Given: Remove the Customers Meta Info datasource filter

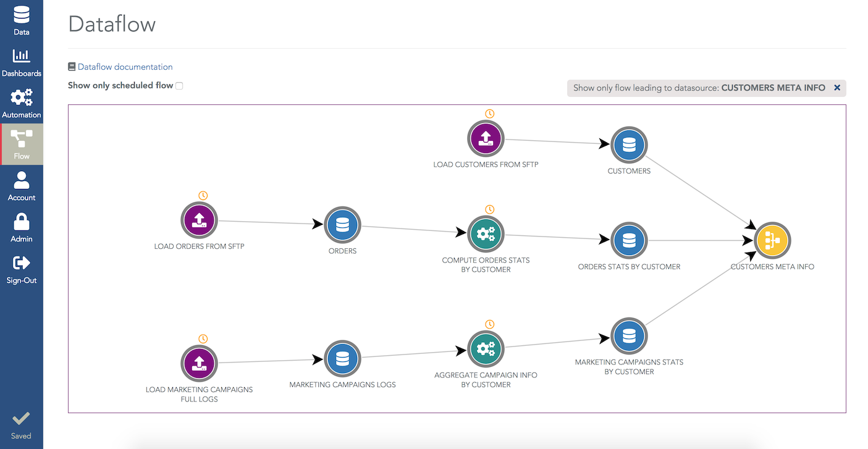Looking at the screenshot, I should click(x=837, y=88).
